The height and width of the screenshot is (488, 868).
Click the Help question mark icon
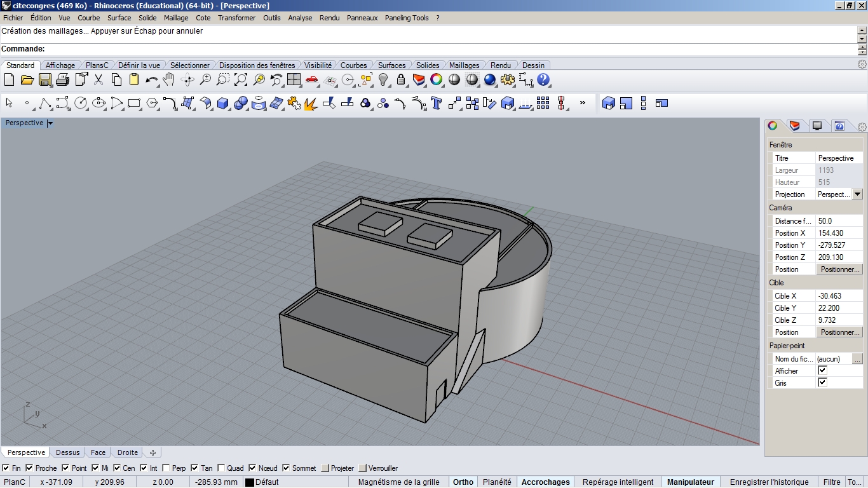click(543, 79)
